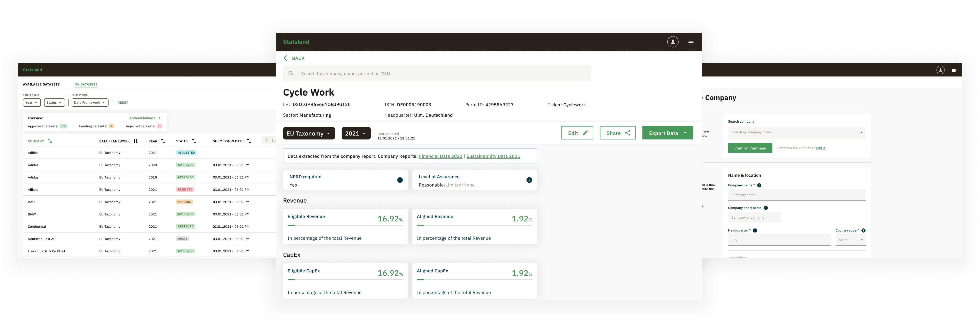This screenshot has width=980, height=333.
Task: Open the 2021 year dropdown
Action: pos(356,133)
